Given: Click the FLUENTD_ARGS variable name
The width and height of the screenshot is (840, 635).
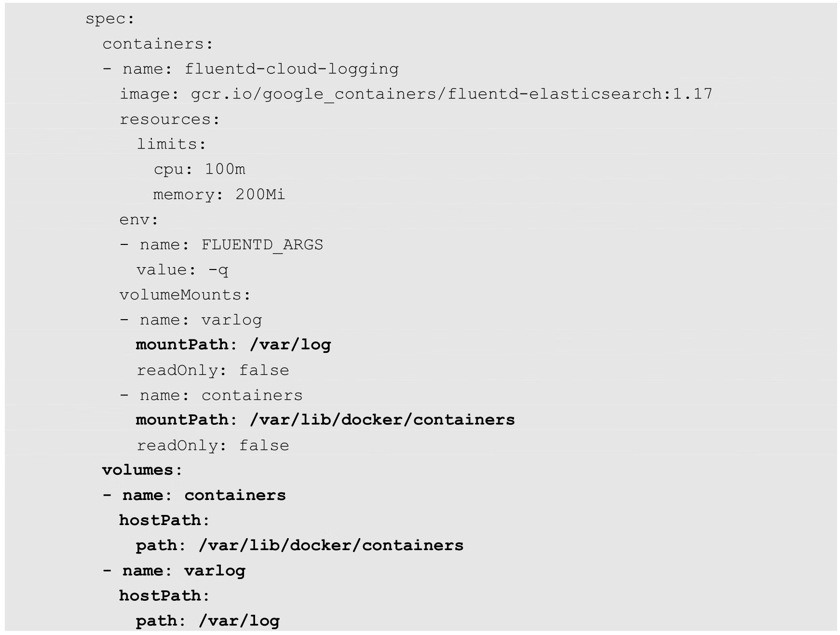Looking at the screenshot, I should click(x=262, y=245).
